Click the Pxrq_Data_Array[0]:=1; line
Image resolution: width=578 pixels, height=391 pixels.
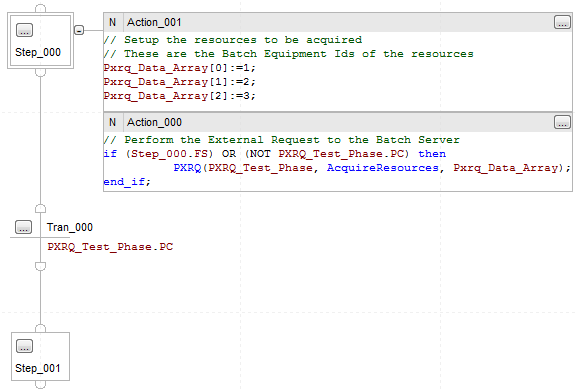point(179,68)
